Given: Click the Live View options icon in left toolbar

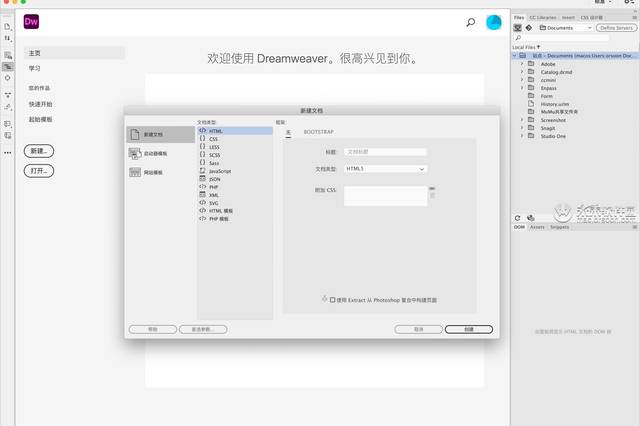Looking at the screenshot, I should pos(8,55).
